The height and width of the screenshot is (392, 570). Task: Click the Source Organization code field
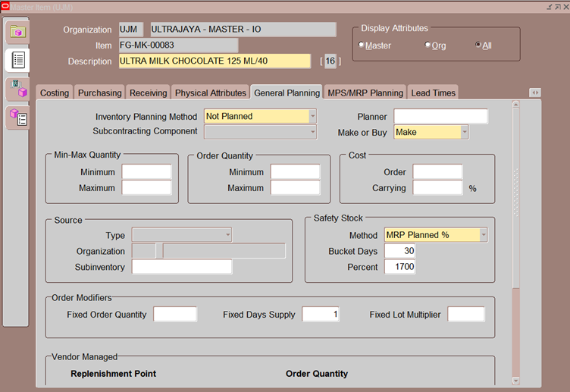coord(144,251)
